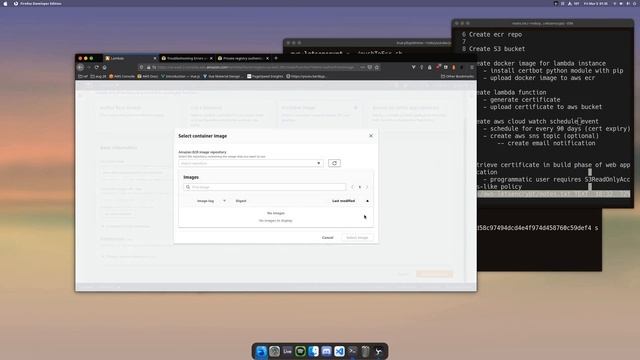Open Ableton Live from the dock
This screenshot has width=640, height=360.
pos(287,351)
